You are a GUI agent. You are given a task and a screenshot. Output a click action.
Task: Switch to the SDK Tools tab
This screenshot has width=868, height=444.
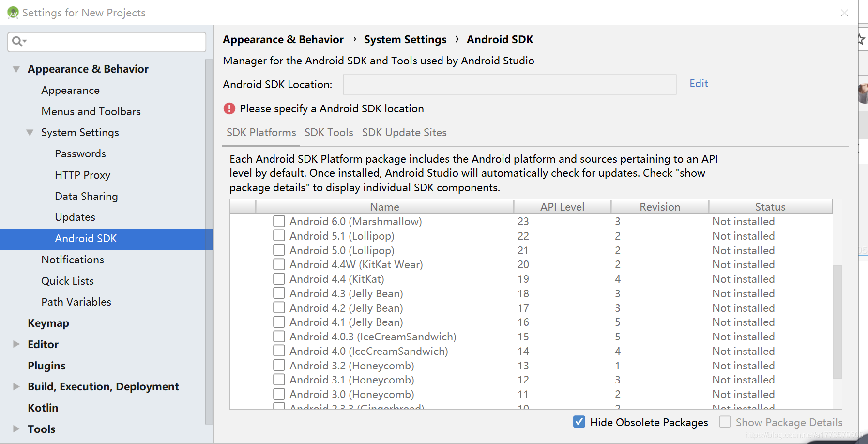(x=329, y=133)
